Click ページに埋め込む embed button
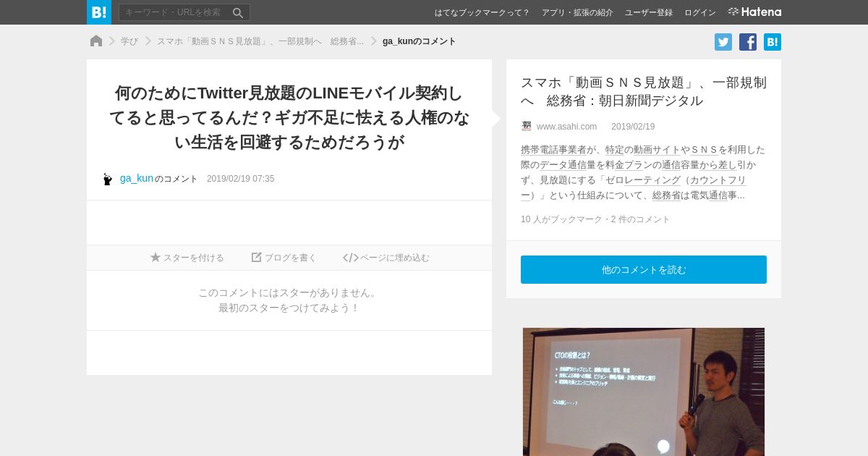 386,258
